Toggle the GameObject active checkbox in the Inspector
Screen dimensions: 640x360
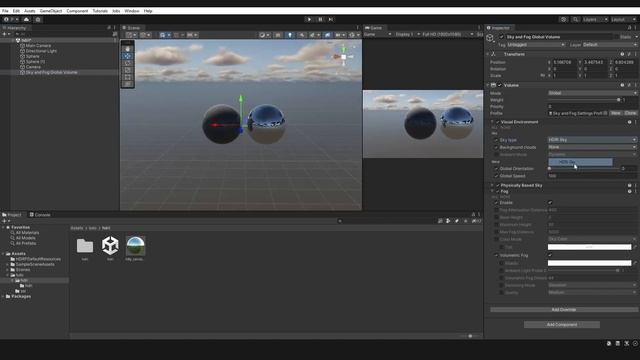coord(502,37)
